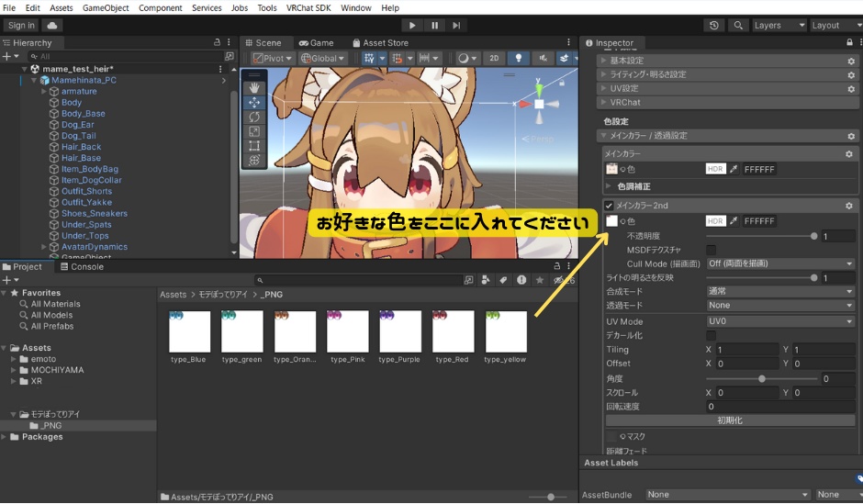Select type_Pink texture thumbnail
Screen dimensions: 863x504
click(347, 331)
